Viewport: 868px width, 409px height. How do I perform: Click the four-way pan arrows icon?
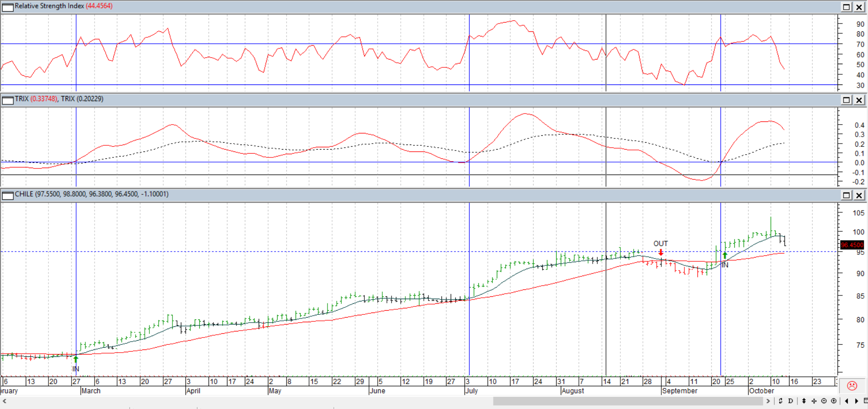pos(814,401)
